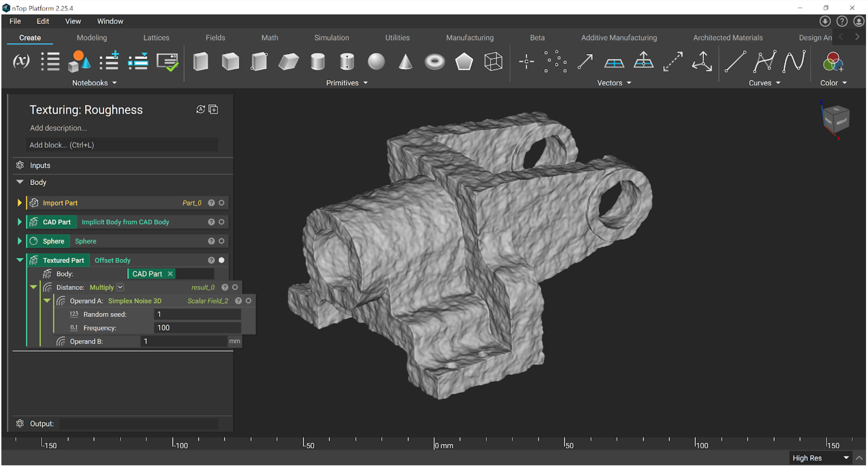
Task: Expand the Import Part block
Action: [x=20, y=203]
